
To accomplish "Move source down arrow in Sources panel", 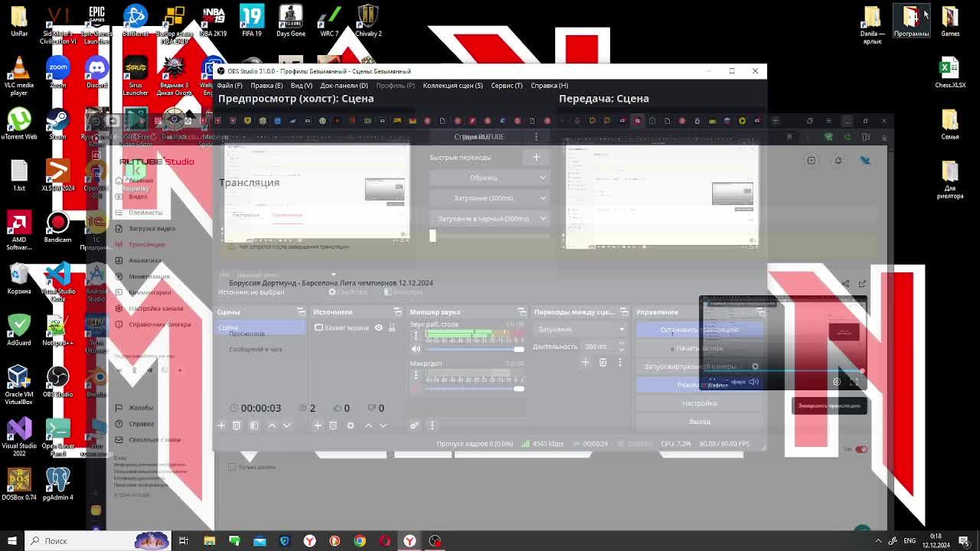I will click(x=384, y=425).
